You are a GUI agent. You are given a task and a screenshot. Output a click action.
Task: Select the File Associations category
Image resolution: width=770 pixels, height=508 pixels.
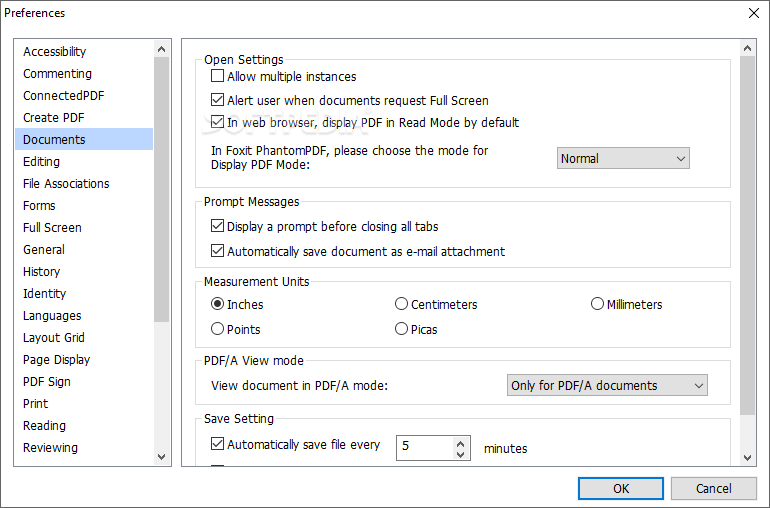[x=66, y=183]
